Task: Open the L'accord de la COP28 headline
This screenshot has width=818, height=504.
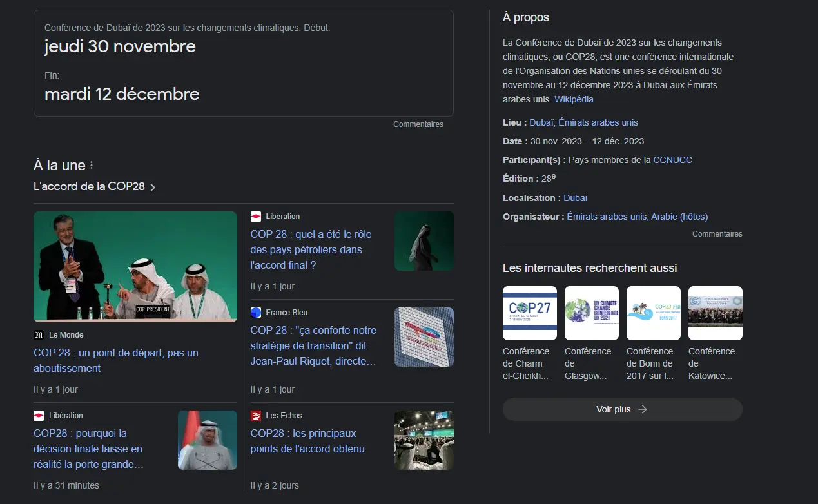Action: point(90,186)
